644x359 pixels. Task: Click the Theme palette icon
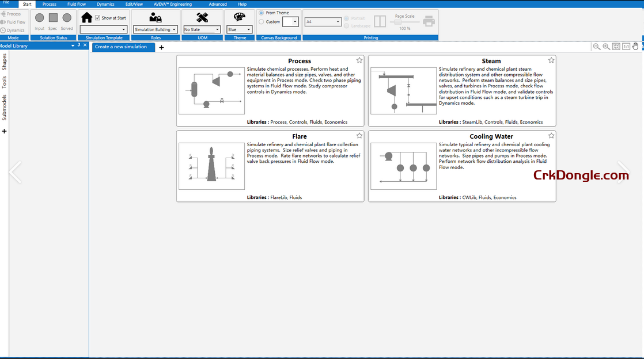click(239, 17)
